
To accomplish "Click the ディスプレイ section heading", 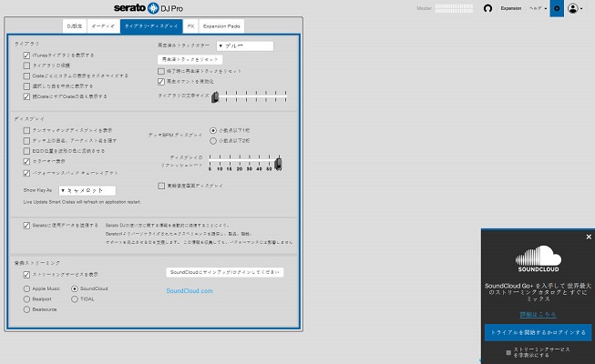I will [x=29, y=118].
